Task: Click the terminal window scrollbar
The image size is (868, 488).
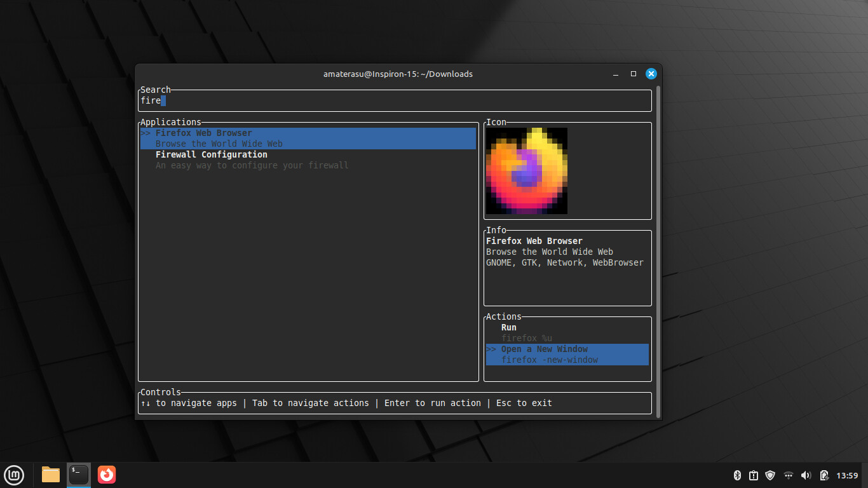Action: click(658, 250)
